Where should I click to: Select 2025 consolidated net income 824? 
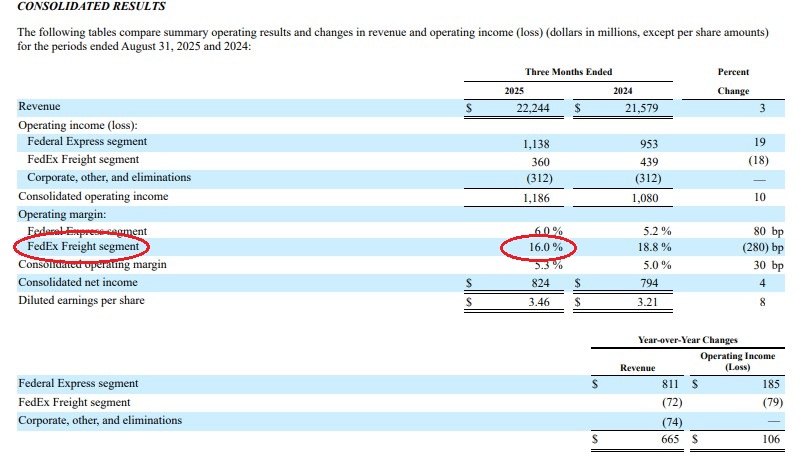tap(540, 283)
